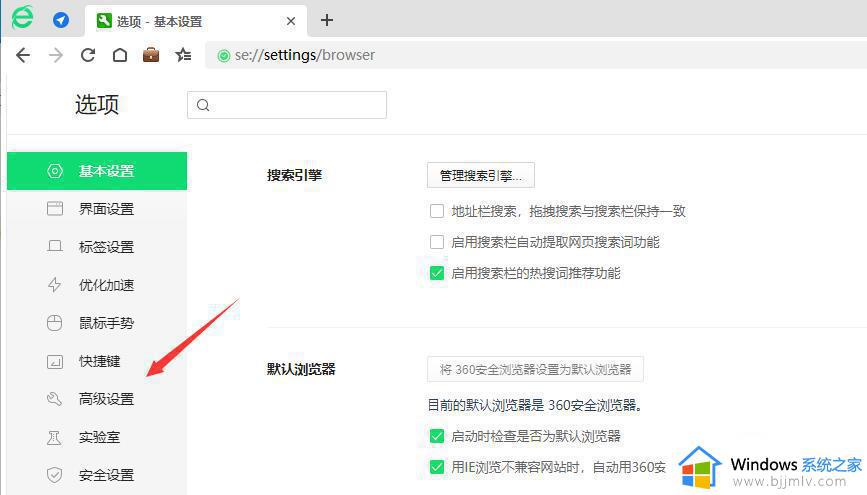The width and height of the screenshot is (867, 495).
Task: Click the 鼠标手势 mouse icon
Action: tap(55, 323)
